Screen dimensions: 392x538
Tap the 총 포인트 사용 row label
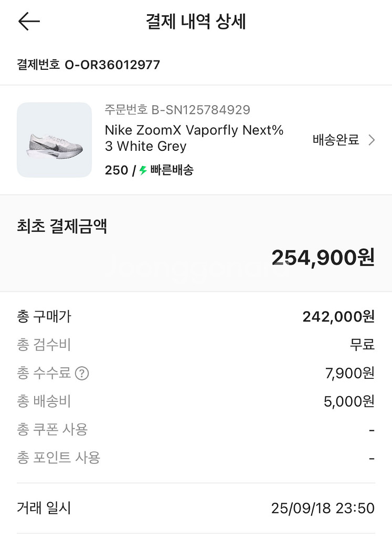coord(58,458)
